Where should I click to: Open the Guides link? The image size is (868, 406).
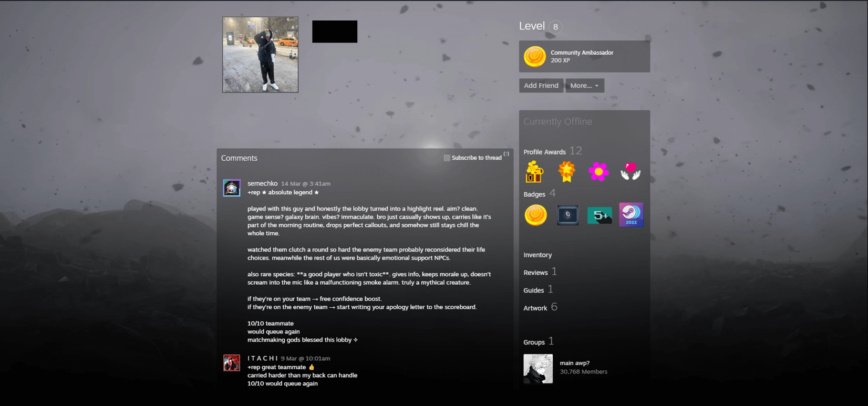tap(533, 290)
